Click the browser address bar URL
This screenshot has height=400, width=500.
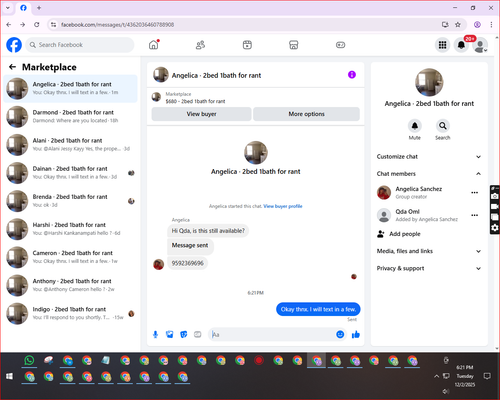click(117, 25)
